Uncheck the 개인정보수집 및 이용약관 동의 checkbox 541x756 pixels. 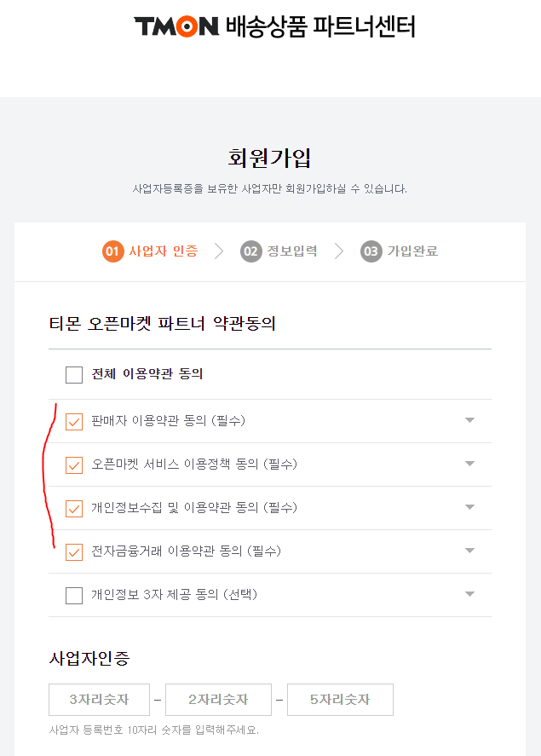coord(73,507)
